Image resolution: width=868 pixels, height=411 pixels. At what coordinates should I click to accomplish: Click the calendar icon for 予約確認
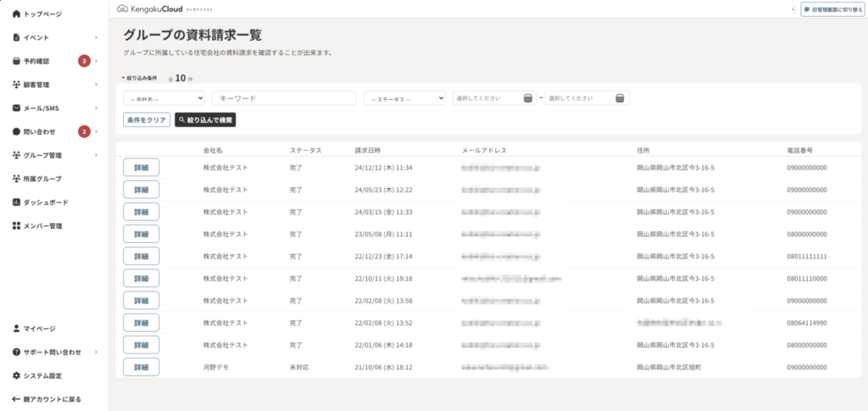click(16, 61)
